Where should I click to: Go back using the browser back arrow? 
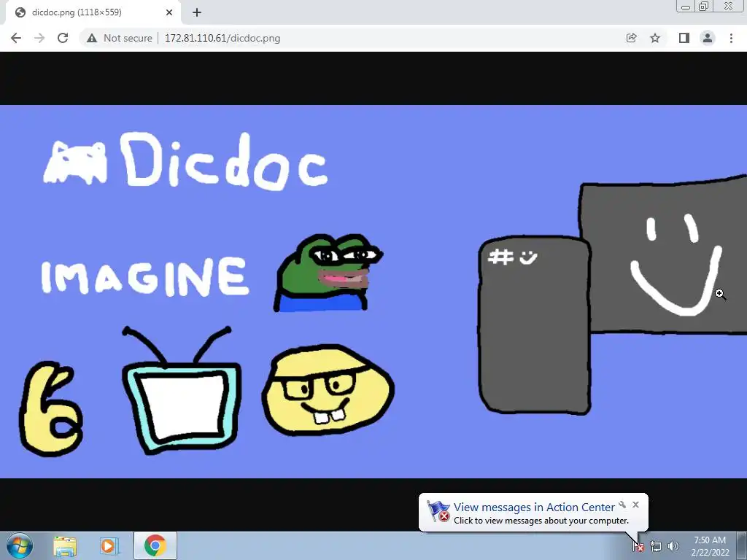(x=16, y=38)
